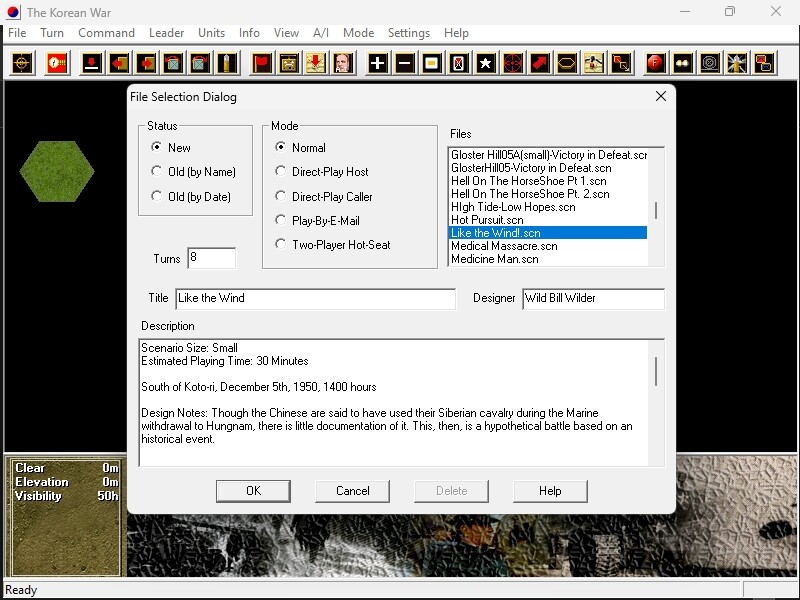The image size is (800, 600).
Task: Click the bullet ammo toolbar icon
Action: coord(227,63)
